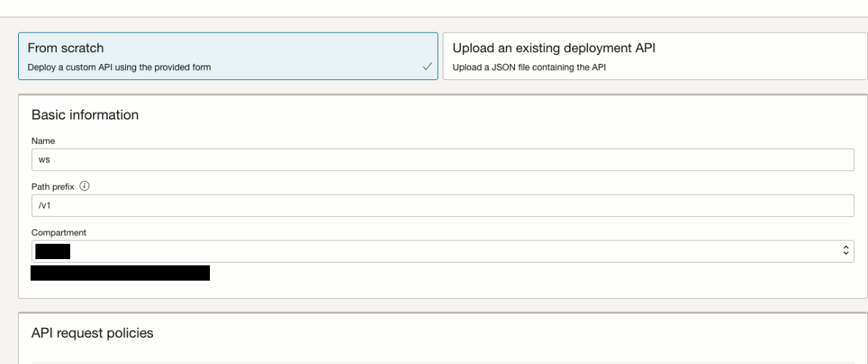Click the Path prefix label text
This screenshot has height=364, width=868.
point(54,187)
